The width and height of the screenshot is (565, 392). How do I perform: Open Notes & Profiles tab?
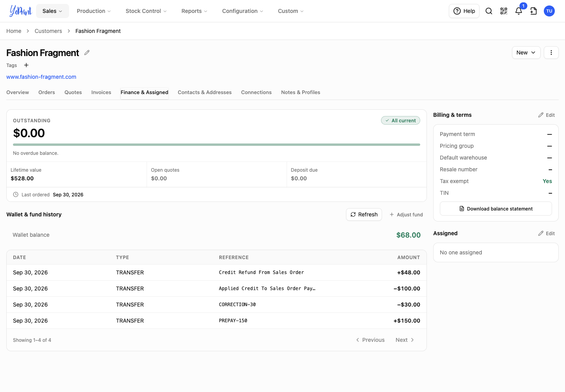tap(301, 93)
